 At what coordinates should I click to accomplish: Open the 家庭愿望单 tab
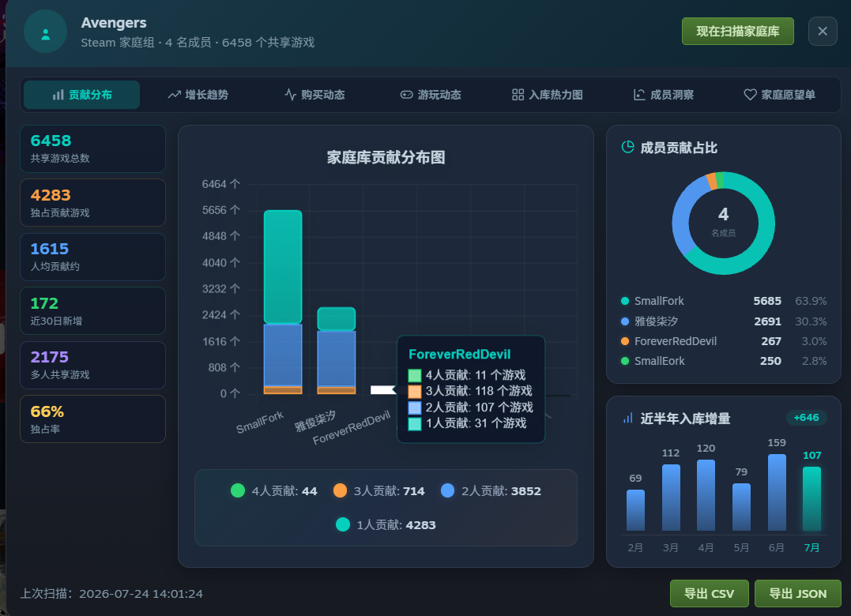click(x=779, y=95)
